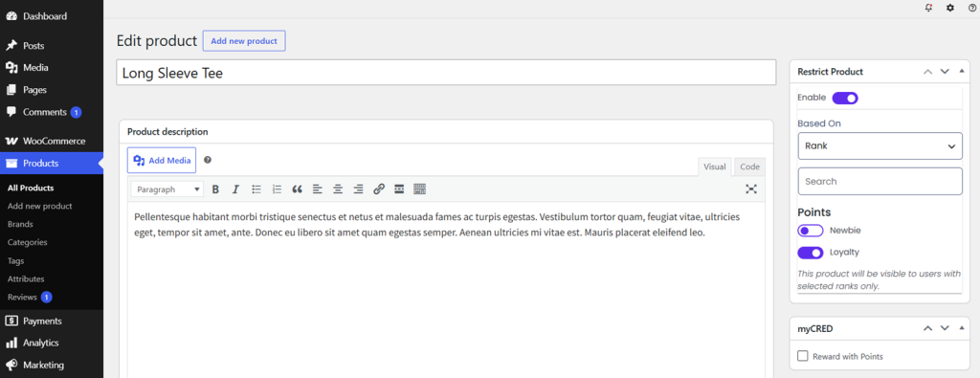Click the product title field Long Sleeve Tee
The width and height of the screenshot is (980, 378).
(x=446, y=73)
